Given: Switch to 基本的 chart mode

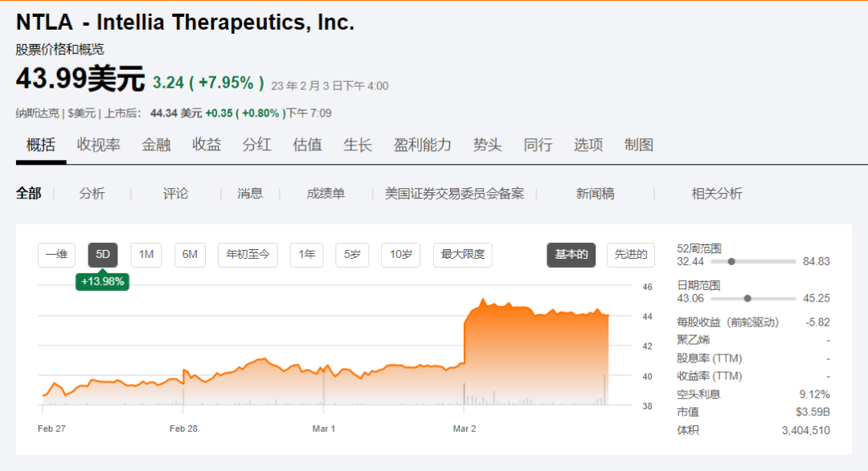Looking at the screenshot, I should pos(571,255).
